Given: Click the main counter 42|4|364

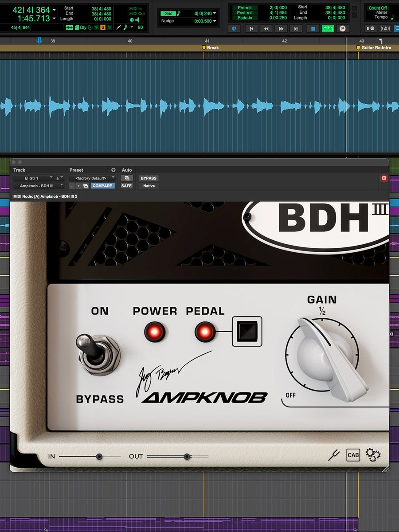Looking at the screenshot, I should 31,10.
